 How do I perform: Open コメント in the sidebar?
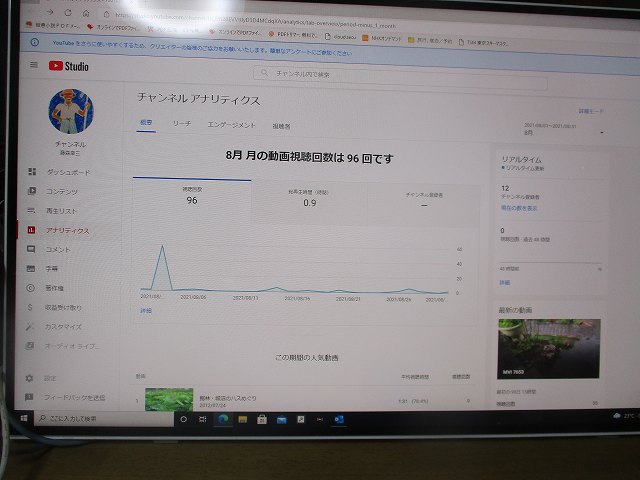point(58,249)
